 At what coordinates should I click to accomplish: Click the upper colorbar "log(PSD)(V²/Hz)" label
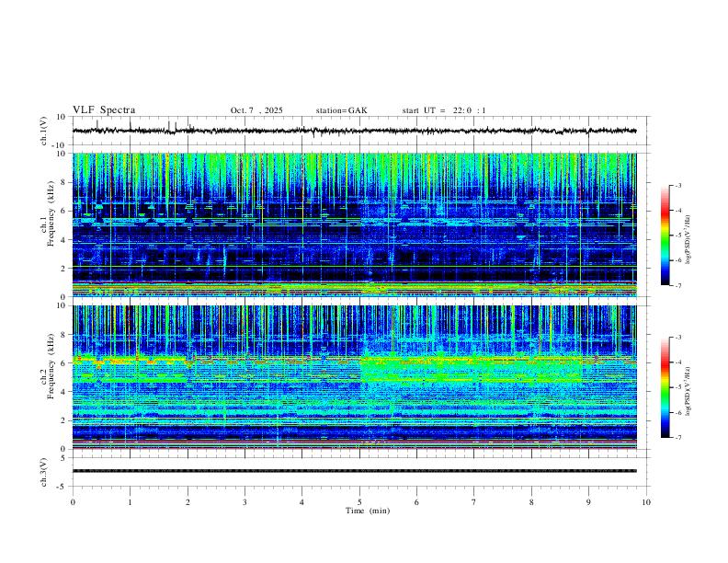click(688, 240)
